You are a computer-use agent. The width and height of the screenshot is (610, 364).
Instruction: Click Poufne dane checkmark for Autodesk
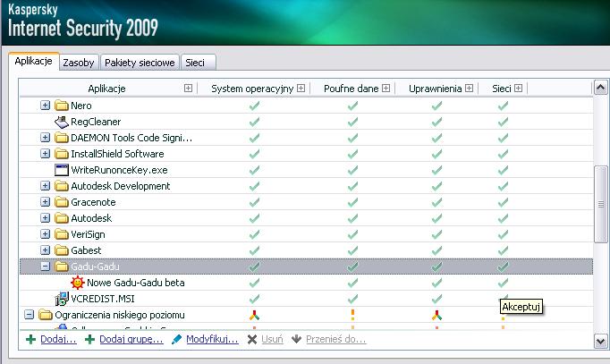[352, 218]
